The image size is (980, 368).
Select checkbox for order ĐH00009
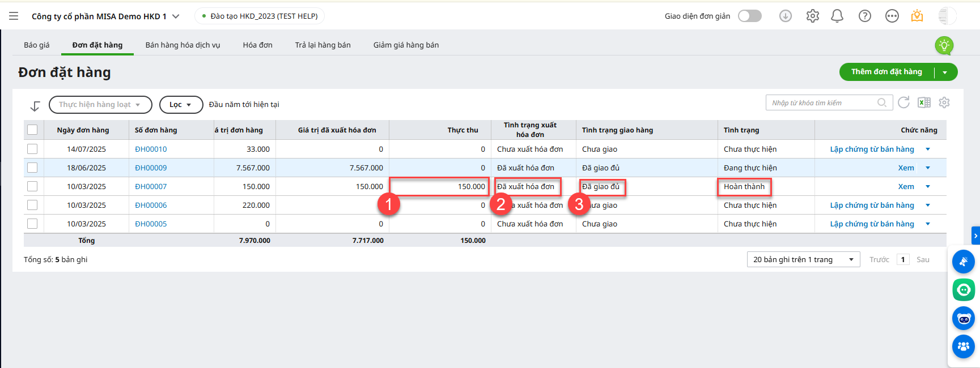coord(32,168)
